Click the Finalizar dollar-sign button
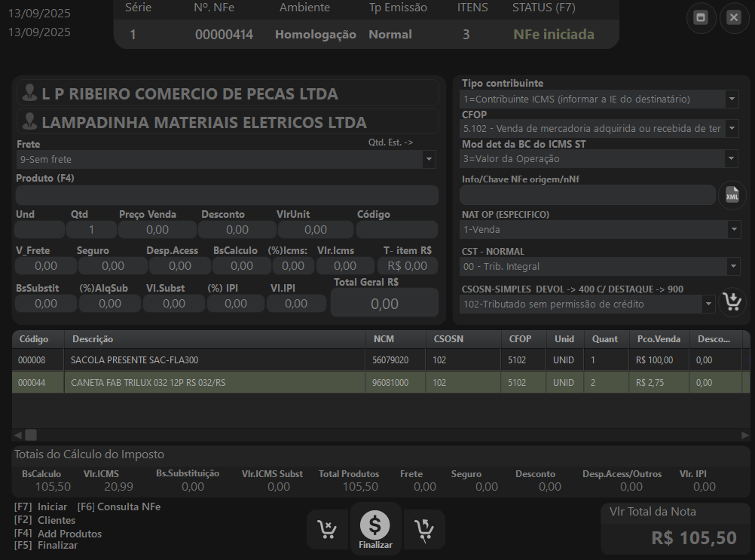This screenshot has height=560, width=755. coord(375,525)
